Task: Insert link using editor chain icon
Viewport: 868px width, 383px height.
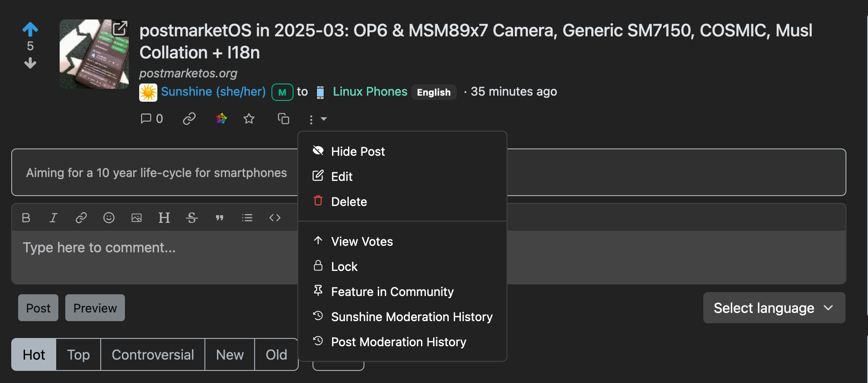Action: (81, 218)
